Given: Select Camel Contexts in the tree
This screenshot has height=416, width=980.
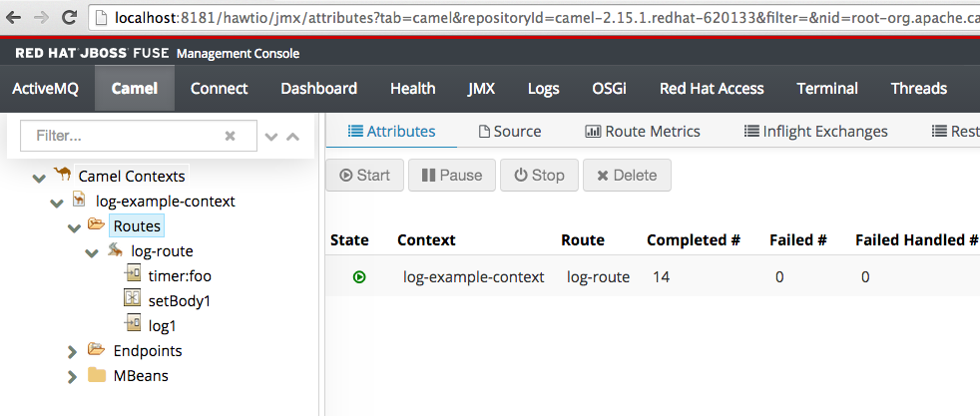Looking at the screenshot, I should point(132,177).
